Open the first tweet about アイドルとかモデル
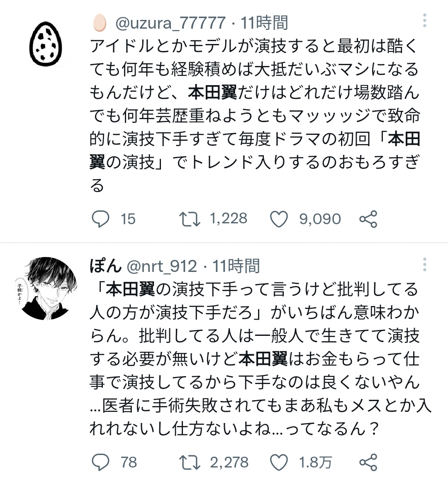448x482 pixels. [255, 115]
